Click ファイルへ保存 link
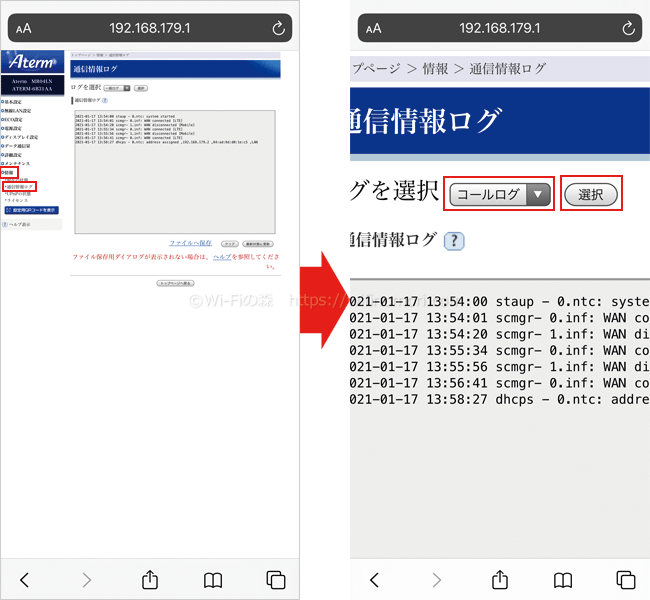650x600 pixels. tap(191, 243)
